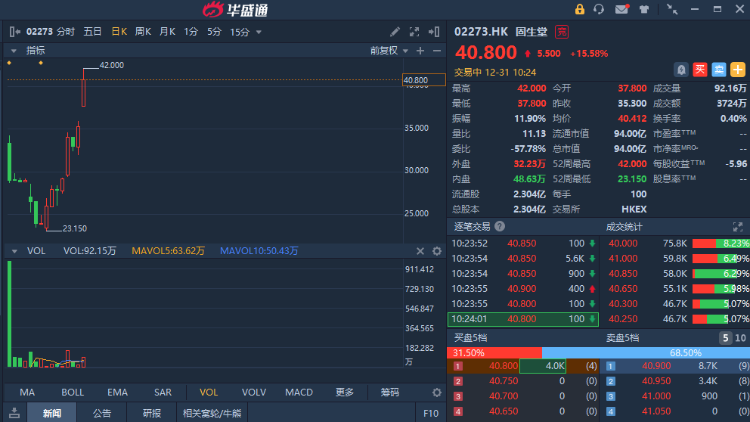Click the download tray icon at bottom left

tap(14, 413)
